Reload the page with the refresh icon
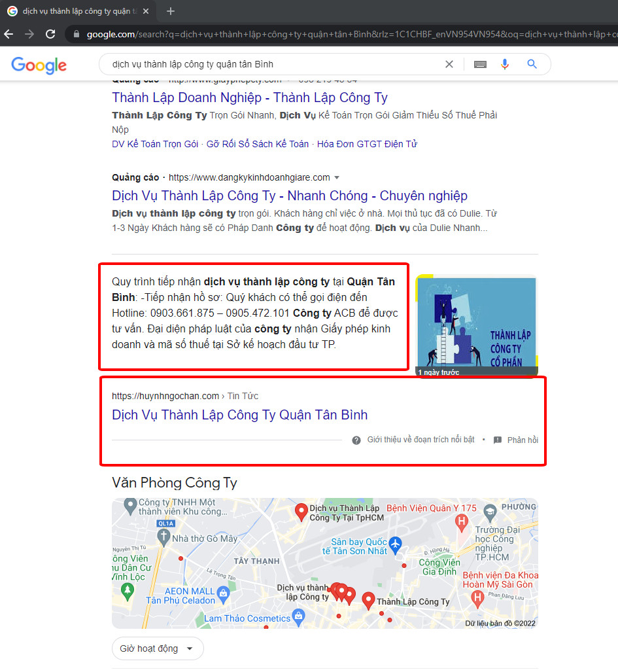 (x=50, y=34)
